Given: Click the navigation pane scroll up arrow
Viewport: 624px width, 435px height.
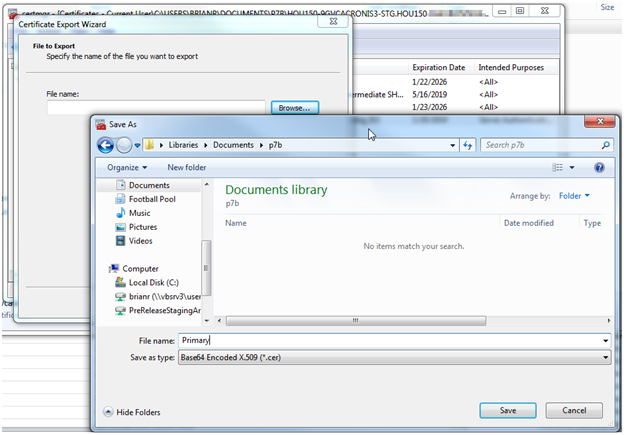Looking at the screenshot, I should [x=207, y=184].
